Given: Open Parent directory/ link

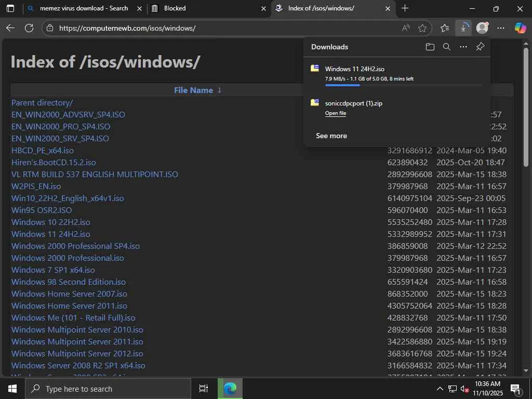Looking at the screenshot, I should [42, 102].
